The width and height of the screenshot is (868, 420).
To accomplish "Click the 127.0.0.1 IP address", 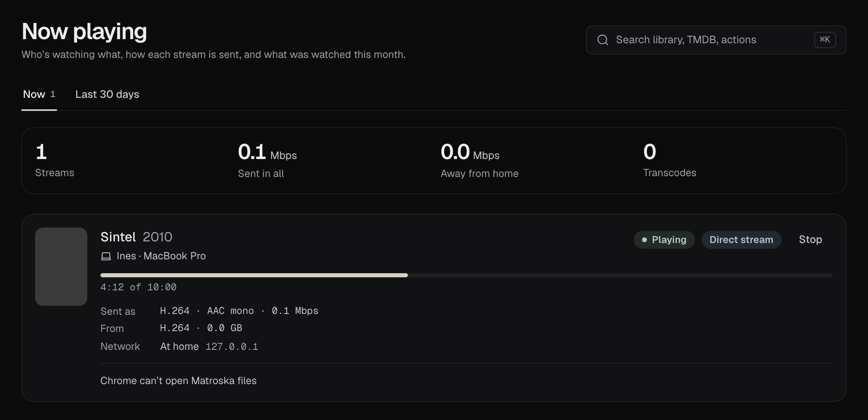I will 232,347.
